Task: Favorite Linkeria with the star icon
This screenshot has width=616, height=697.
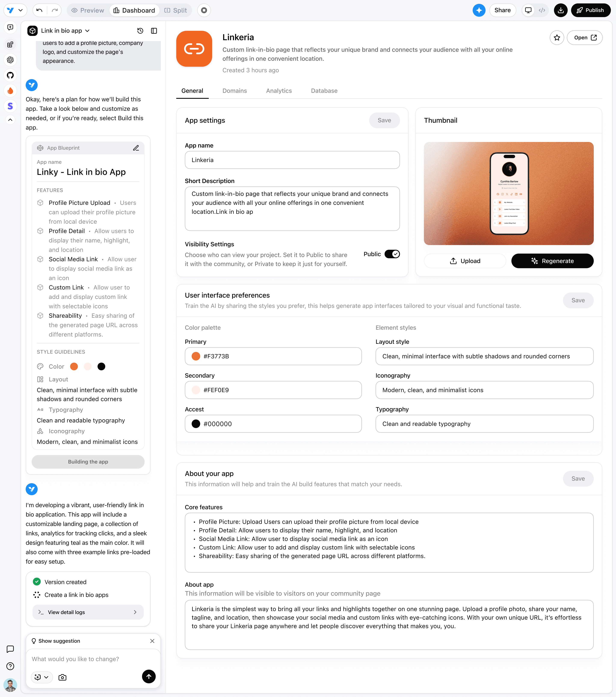Action: point(557,37)
